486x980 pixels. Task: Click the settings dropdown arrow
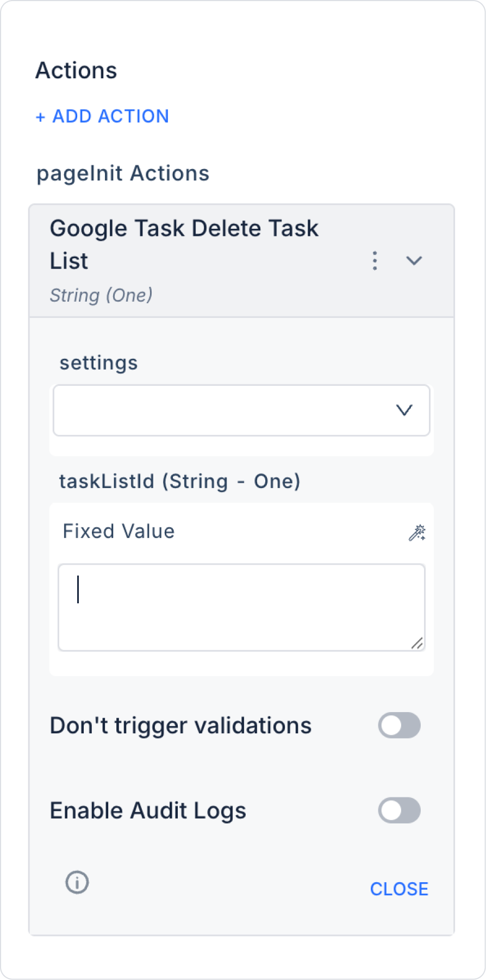(x=404, y=410)
